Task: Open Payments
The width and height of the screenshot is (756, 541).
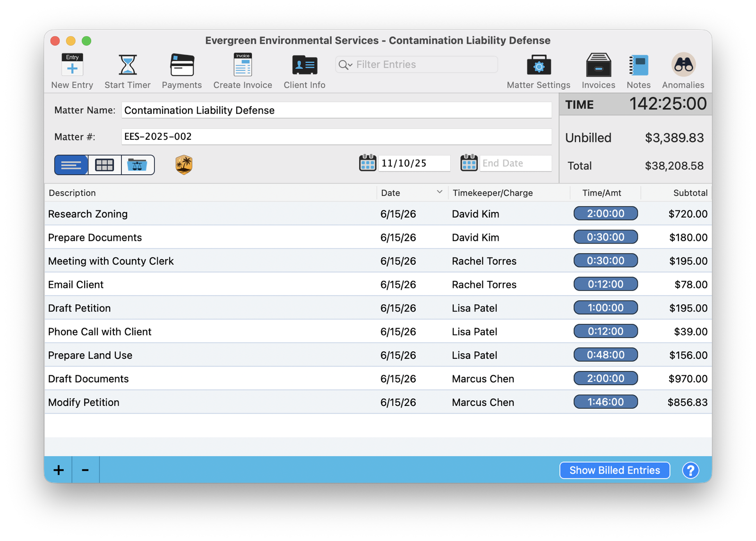Action: 181,70
